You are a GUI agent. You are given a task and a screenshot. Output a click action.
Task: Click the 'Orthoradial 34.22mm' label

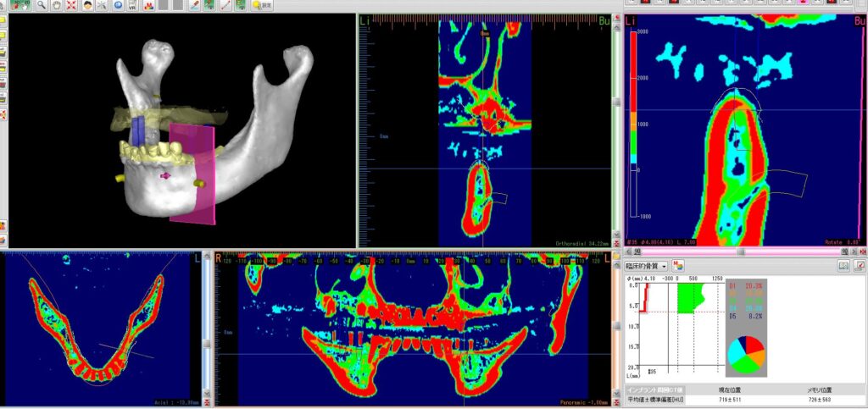(x=581, y=243)
